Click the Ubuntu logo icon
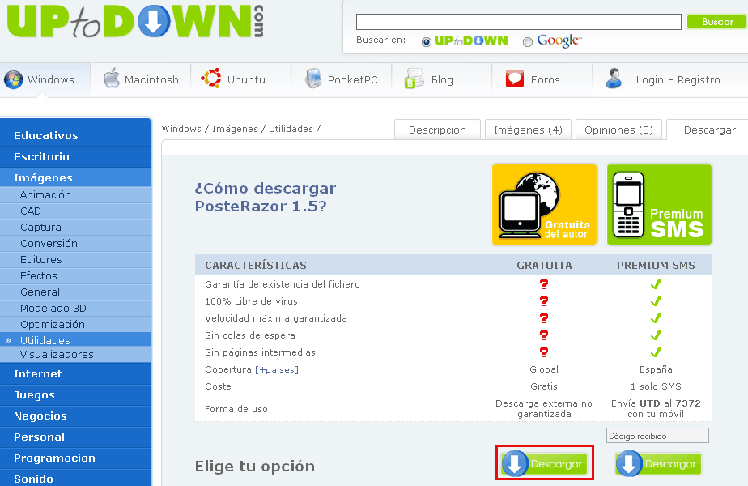Viewport: 748px width, 486px height. [211, 78]
